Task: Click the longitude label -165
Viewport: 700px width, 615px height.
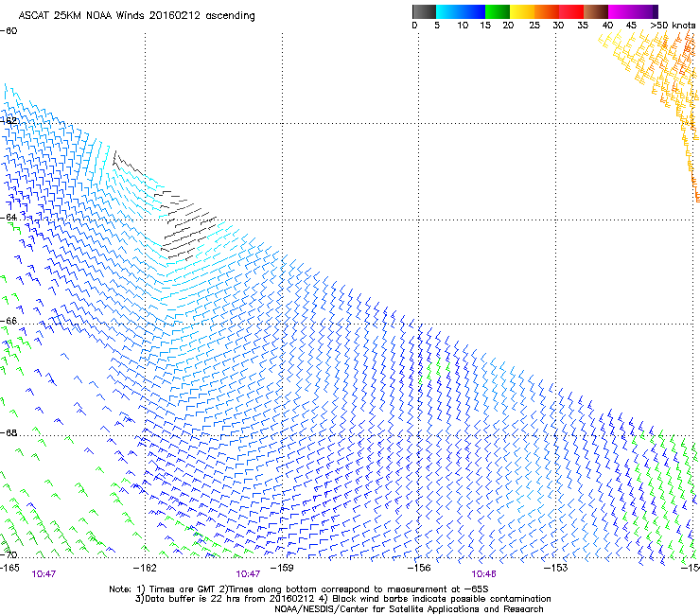Action: tap(9, 568)
